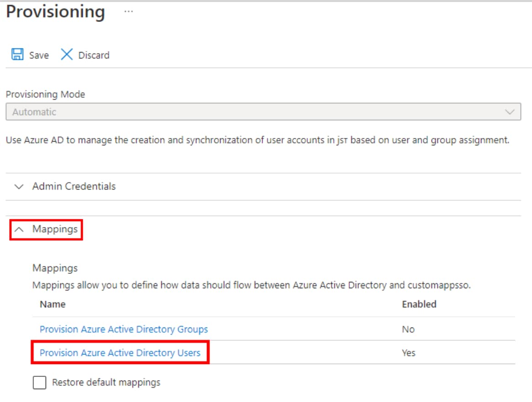The width and height of the screenshot is (532, 402).
Task: Open the ellipsis more options menu
Action: coord(129,12)
